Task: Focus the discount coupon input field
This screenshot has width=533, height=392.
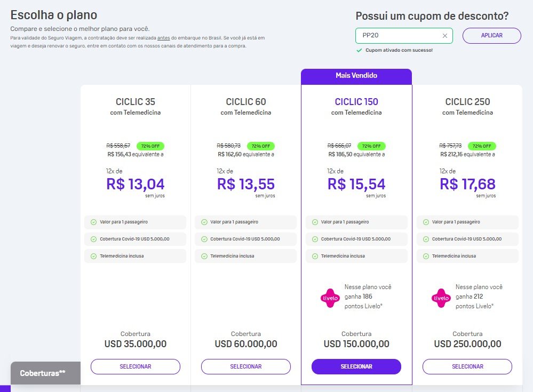Action: pyautogui.click(x=400, y=36)
